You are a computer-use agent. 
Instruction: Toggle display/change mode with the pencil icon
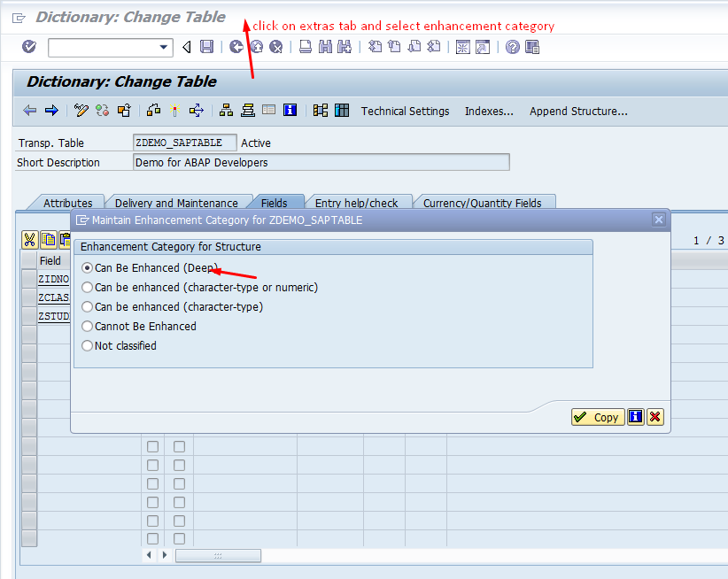tap(81, 111)
